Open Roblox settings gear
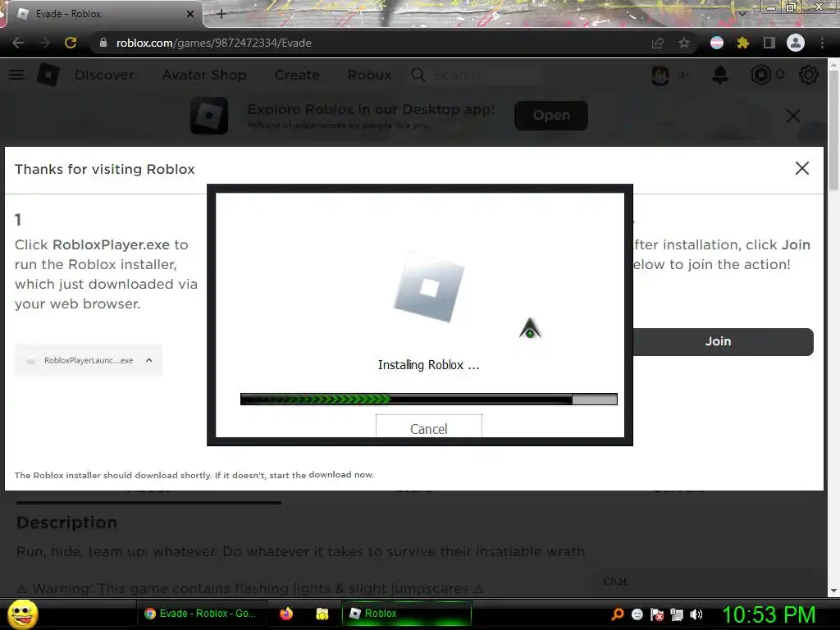This screenshot has height=630, width=840. [x=808, y=75]
